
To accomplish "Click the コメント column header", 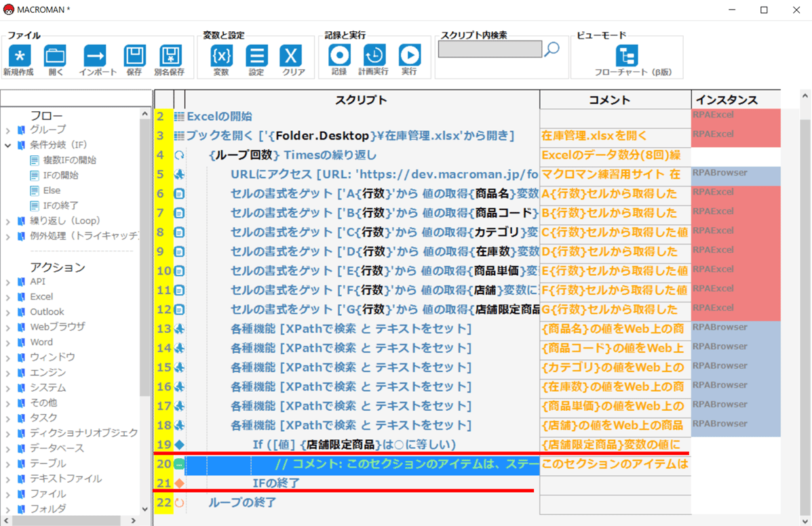I will [x=615, y=100].
